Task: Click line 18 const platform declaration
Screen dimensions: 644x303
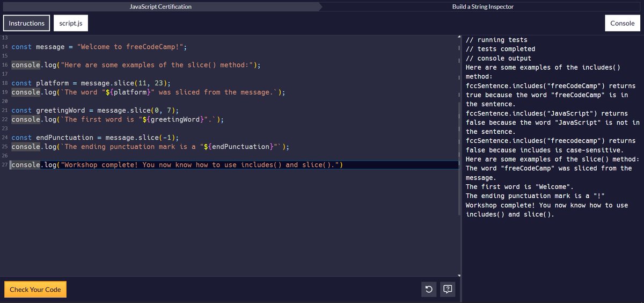Action: 91,83
